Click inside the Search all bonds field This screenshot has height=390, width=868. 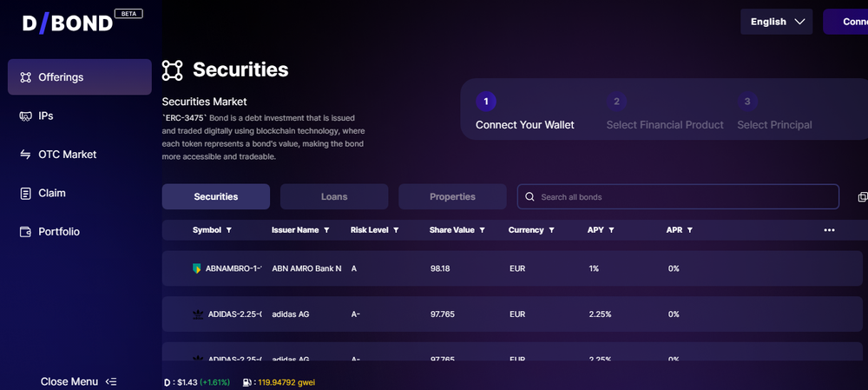[x=678, y=196]
